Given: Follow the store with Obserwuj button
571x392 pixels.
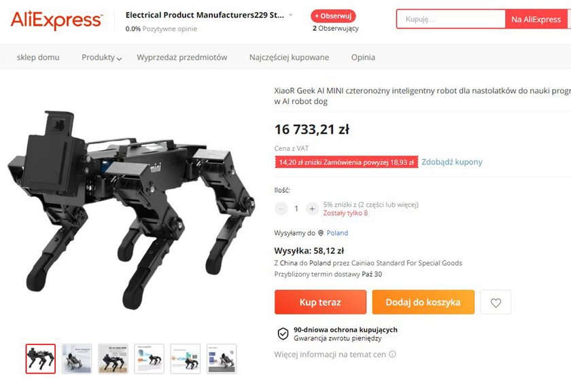Looking at the screenshot, I should [333, 16].
